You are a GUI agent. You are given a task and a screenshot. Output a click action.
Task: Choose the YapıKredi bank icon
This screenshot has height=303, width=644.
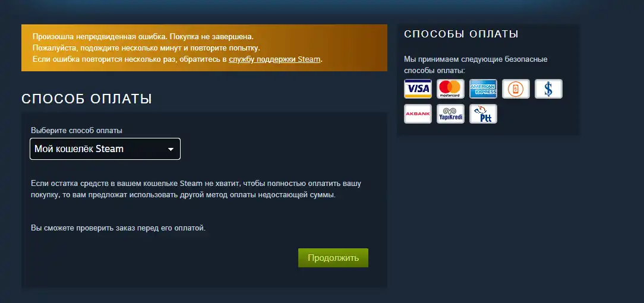450,113
